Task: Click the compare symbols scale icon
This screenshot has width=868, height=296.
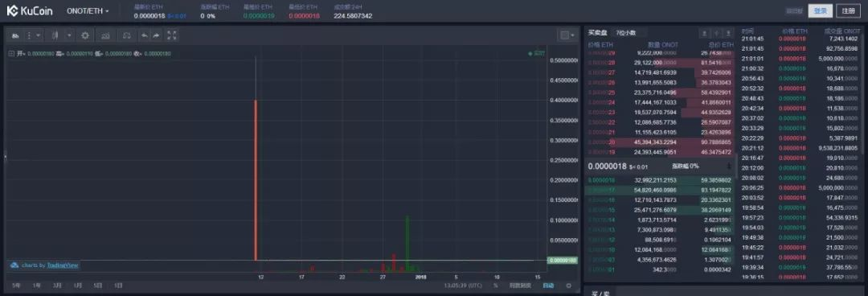Action: (x=127, y=35)
